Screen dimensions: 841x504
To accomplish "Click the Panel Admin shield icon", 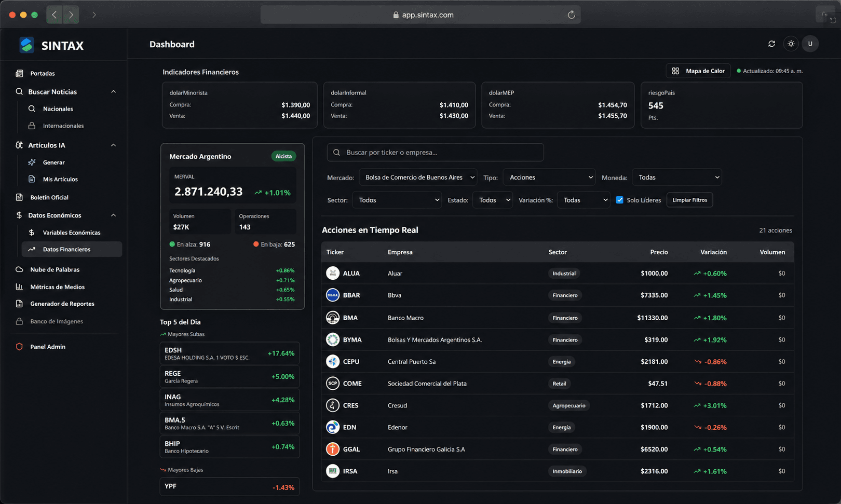I will [x=19, y=347].
